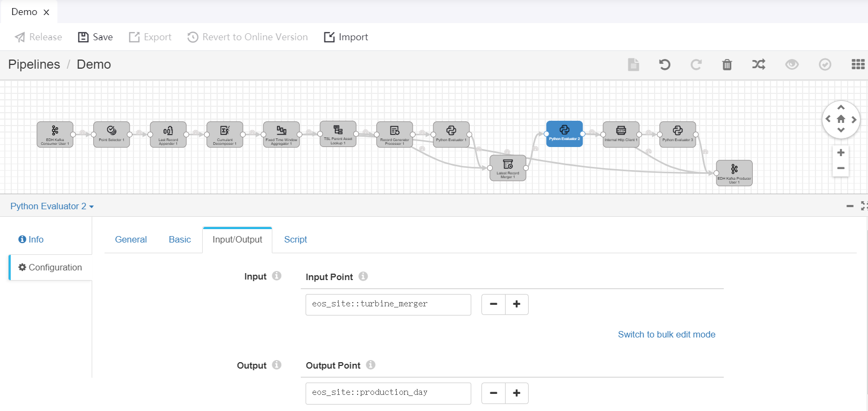
Task: Click the checkmark validate icon
Action: pyautogui.click(x=825, y=65)
